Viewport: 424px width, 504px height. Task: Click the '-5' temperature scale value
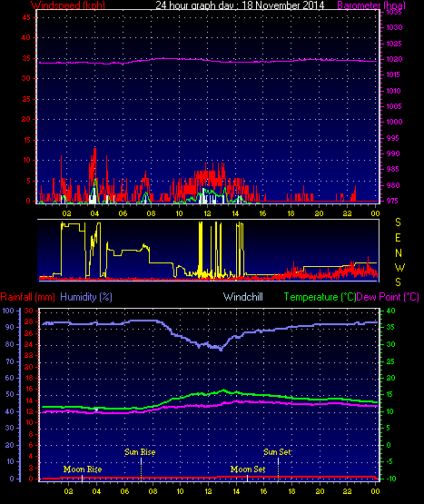[x=389, y=461]
